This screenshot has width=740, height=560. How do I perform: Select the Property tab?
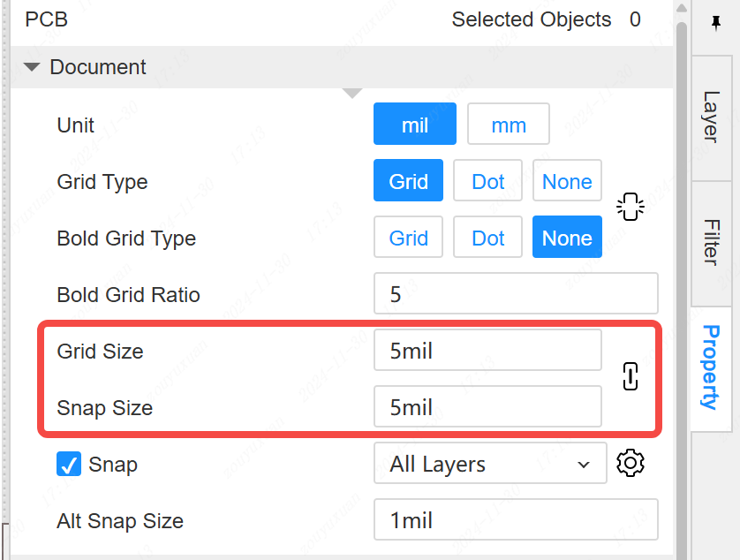(711, 367)
